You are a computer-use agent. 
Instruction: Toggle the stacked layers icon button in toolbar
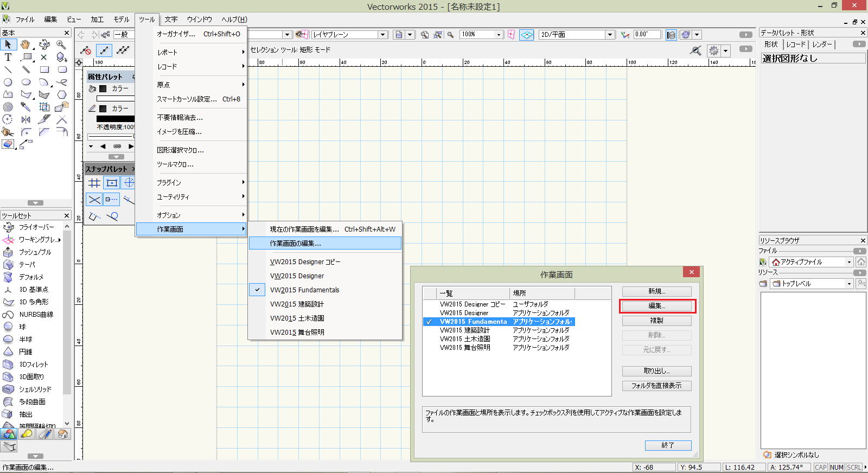(x=671, y=35)
